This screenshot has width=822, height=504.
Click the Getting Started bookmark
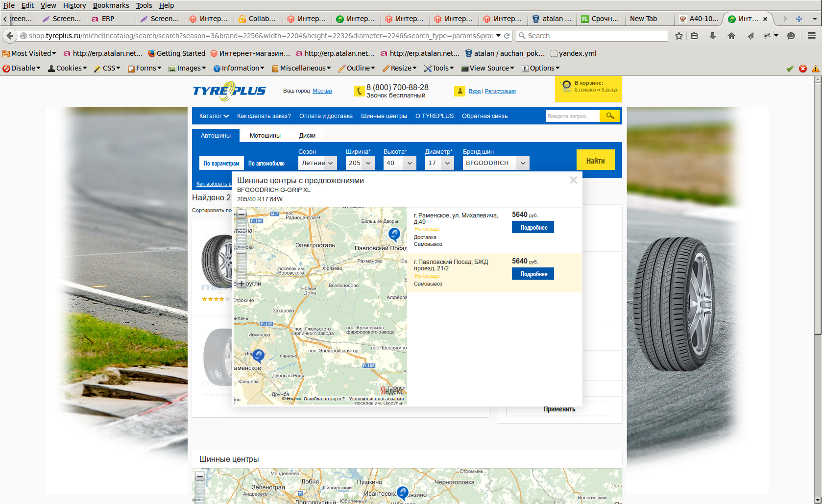pos(176,53)
